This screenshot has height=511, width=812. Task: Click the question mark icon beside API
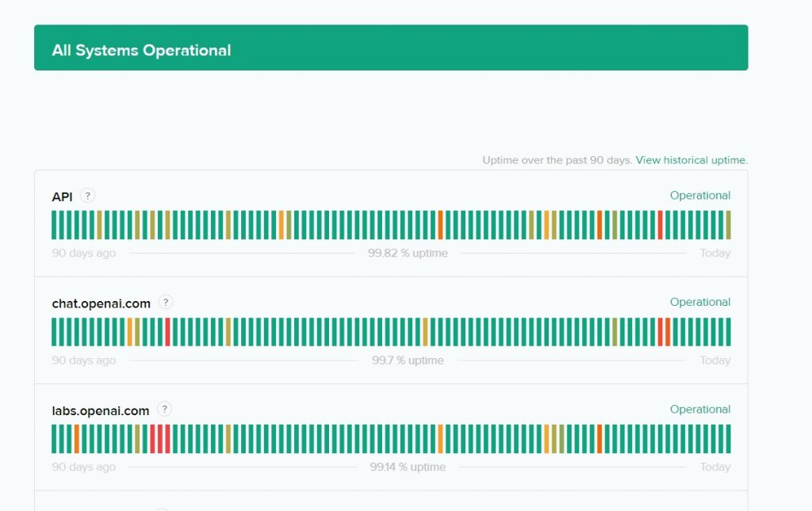pyautogui.click(x=87, y=196)
